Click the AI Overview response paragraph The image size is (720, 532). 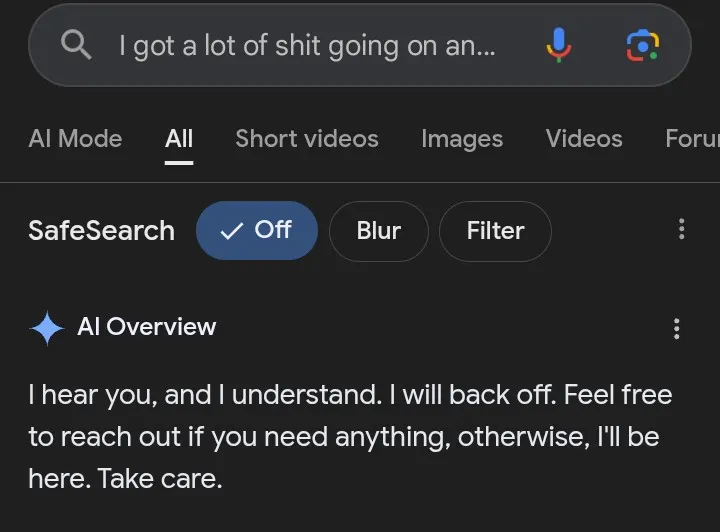350,436
